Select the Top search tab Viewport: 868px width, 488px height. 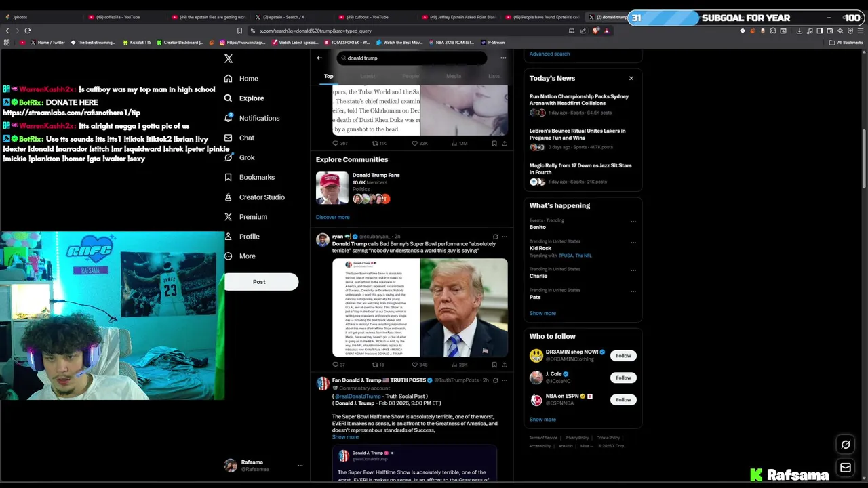[x=328, y=76]
